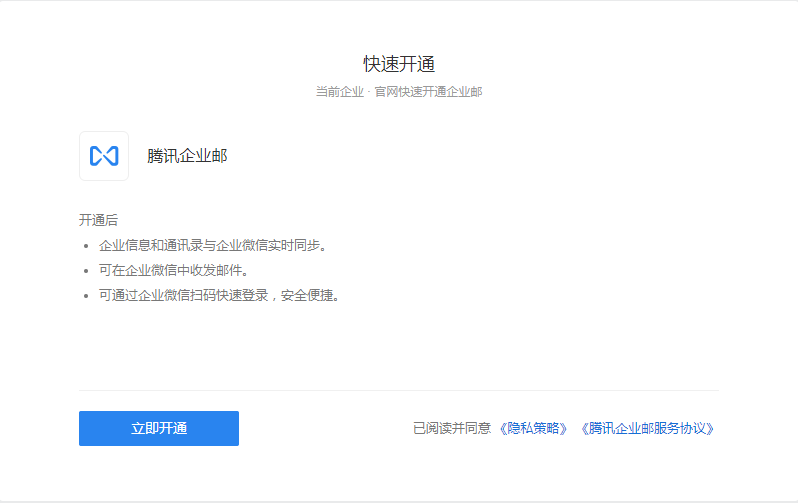Click the bullet 可通过企业微信扫码快速登录，安全便捷。
This screenshot has width=798, height=503.
pyautogui.click(x=219, y=295)
